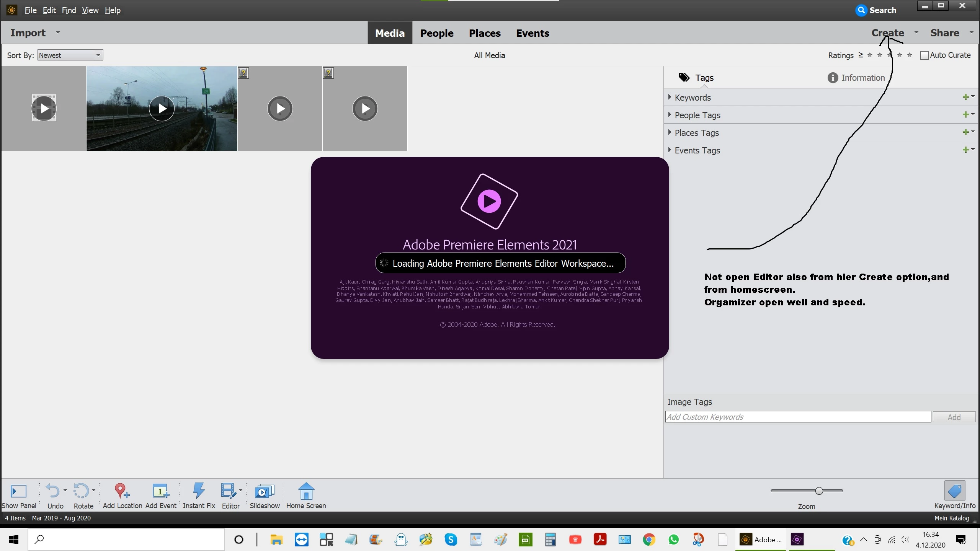Click the Rotate icon
The image size is (980, 551).
tap(81, 491)
